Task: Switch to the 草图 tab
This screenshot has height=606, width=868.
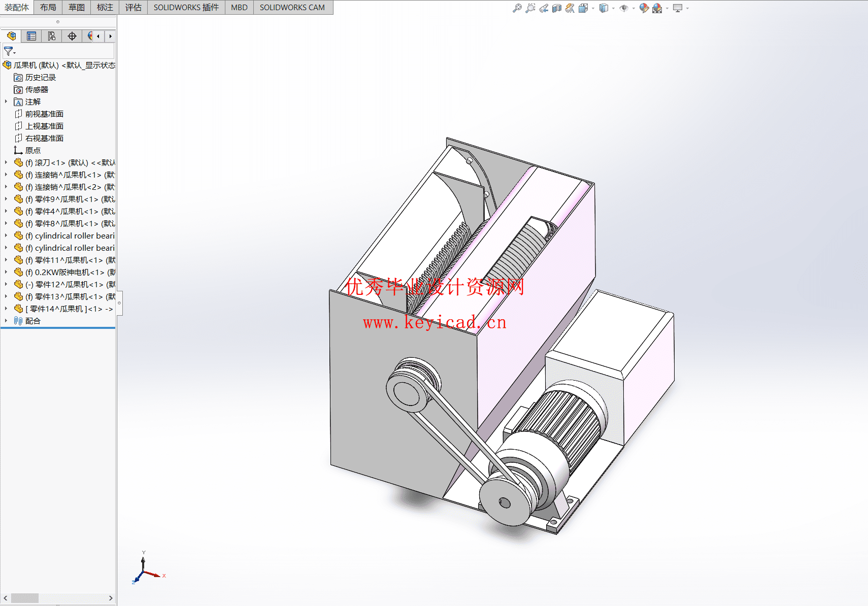Action: point(77,8)
